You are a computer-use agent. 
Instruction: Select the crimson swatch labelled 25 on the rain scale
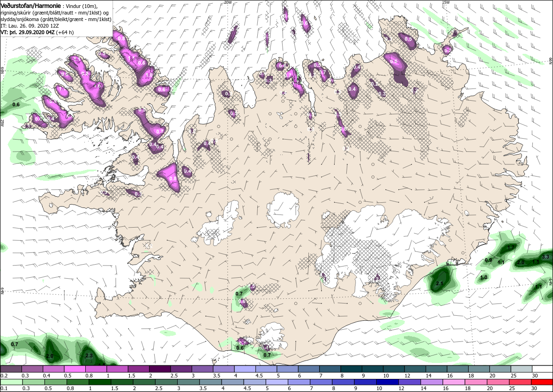click(520, 382)
